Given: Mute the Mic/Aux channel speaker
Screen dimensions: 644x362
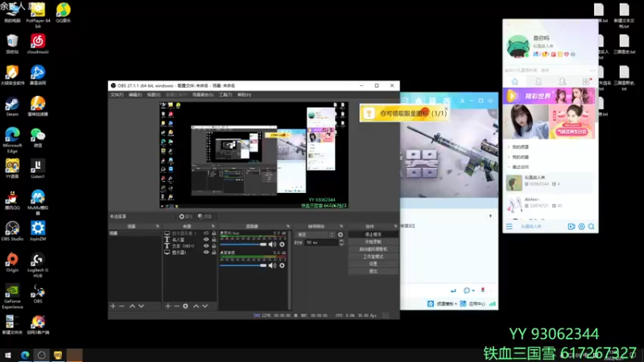Looking at the screenshot, I should click(x=272, y=245).
